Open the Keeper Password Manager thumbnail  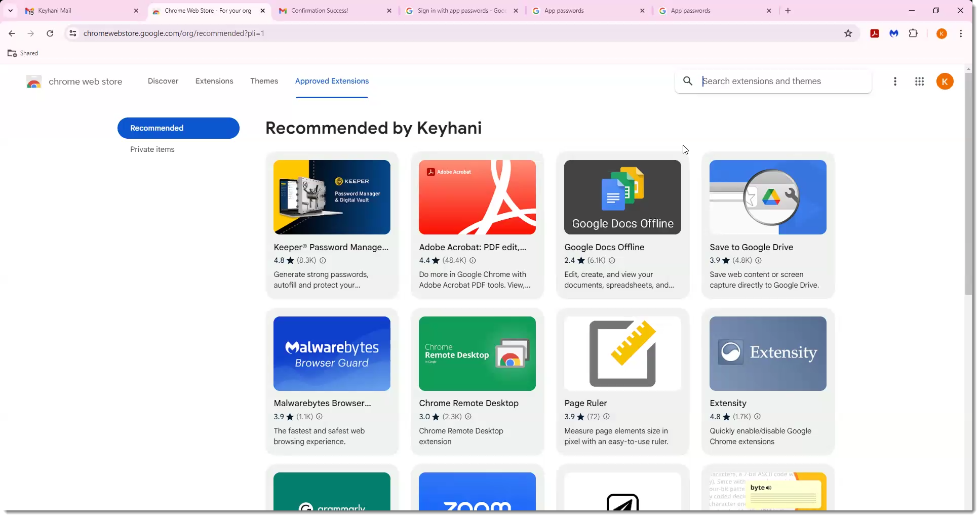(332, 197)
